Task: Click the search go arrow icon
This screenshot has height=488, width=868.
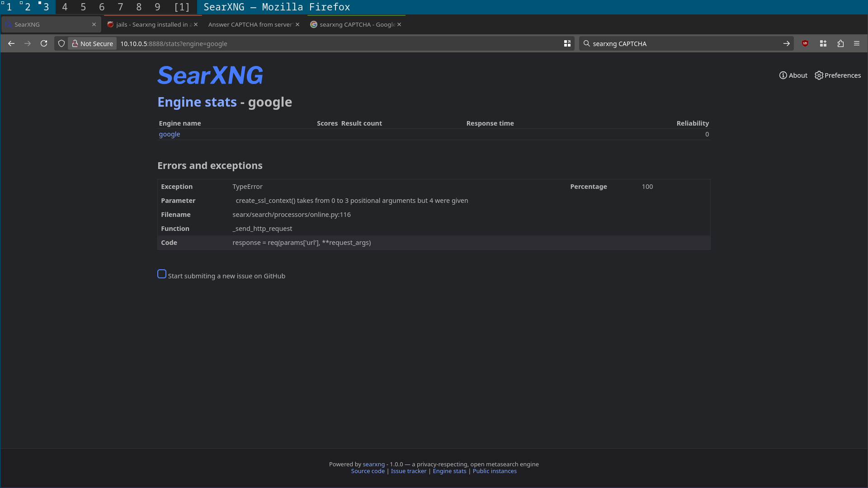Action: click(787, 43)
